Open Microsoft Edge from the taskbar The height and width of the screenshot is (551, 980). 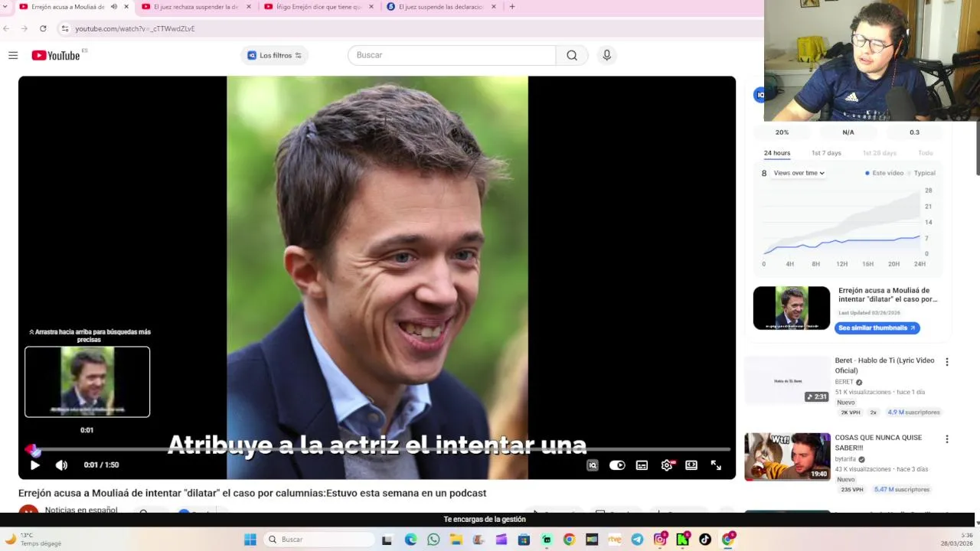coord(410,540)
